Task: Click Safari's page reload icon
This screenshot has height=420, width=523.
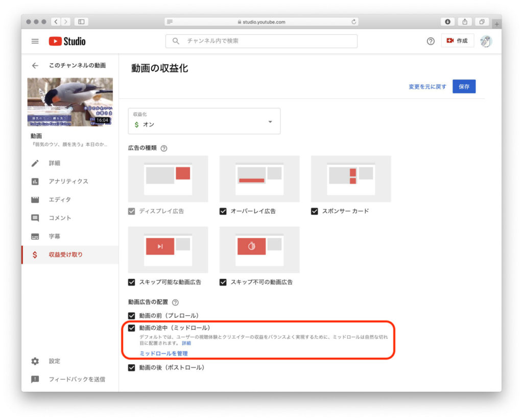Action: pos(354,22)
